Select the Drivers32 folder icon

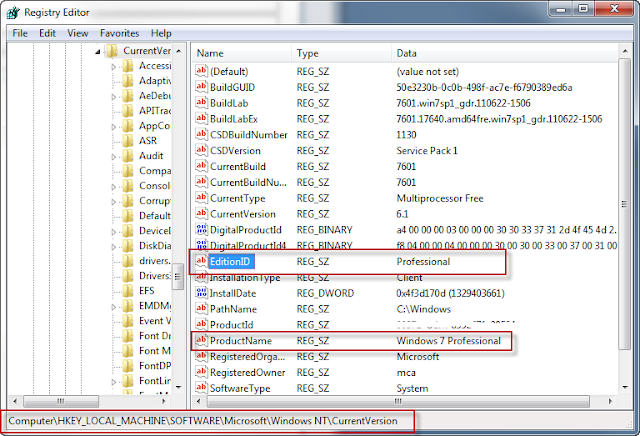pos(128,276)
